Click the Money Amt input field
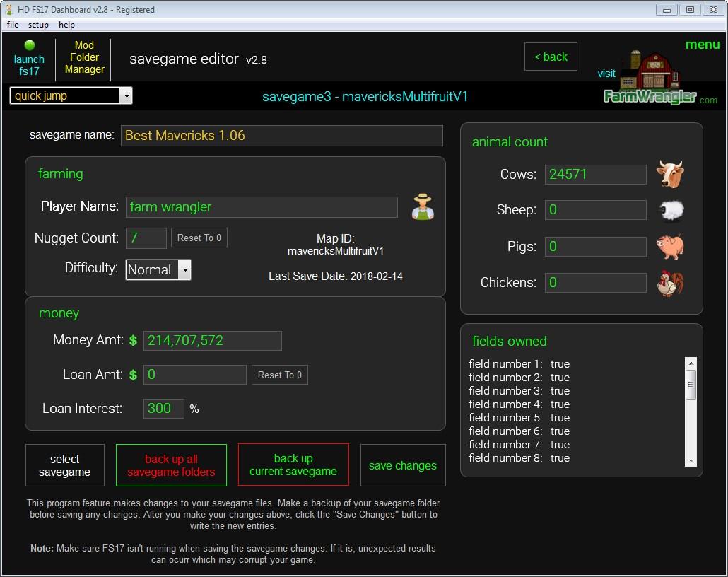Image resolution: width=728 pixels, height=577 pixels. point(212,341)
